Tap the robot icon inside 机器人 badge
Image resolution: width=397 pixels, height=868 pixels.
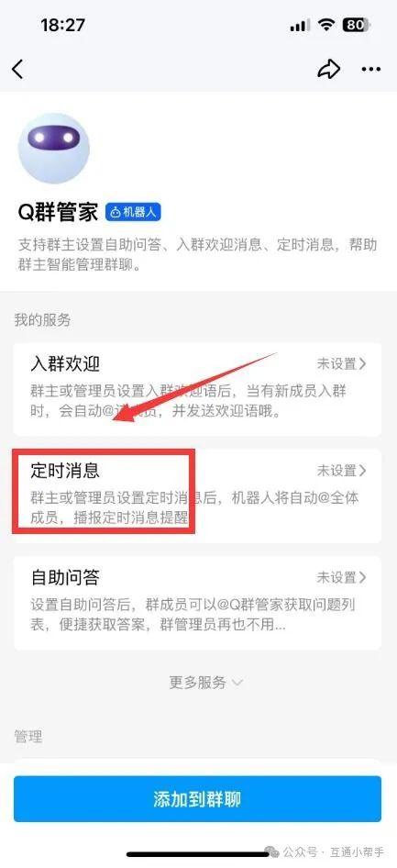click(116, 213)
